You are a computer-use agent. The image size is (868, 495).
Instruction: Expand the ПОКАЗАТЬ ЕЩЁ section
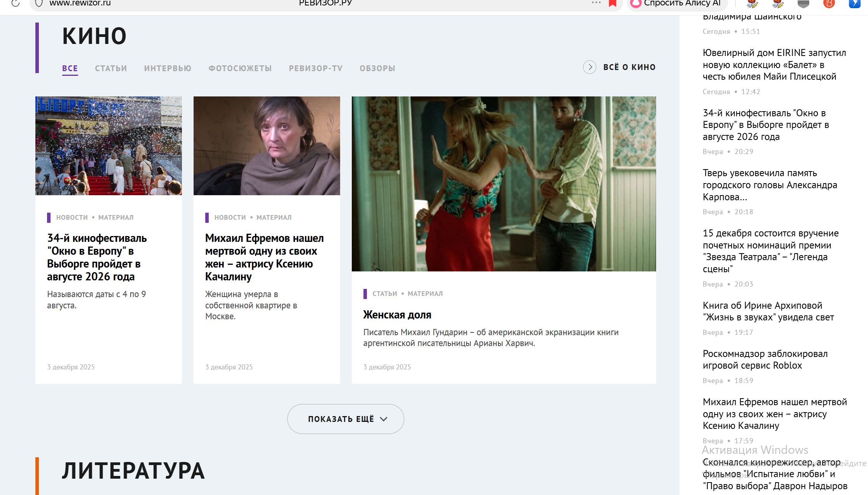click(x=345, y=419)
